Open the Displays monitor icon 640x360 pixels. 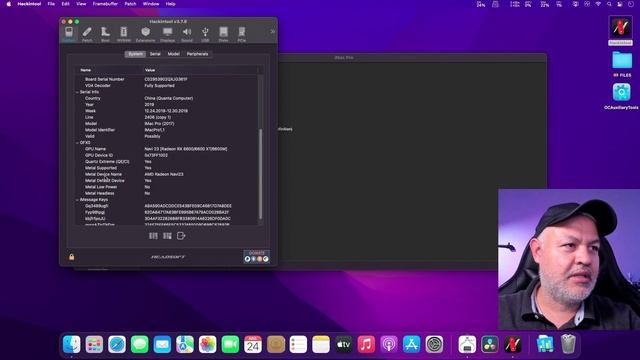click(x=167, y=34)
